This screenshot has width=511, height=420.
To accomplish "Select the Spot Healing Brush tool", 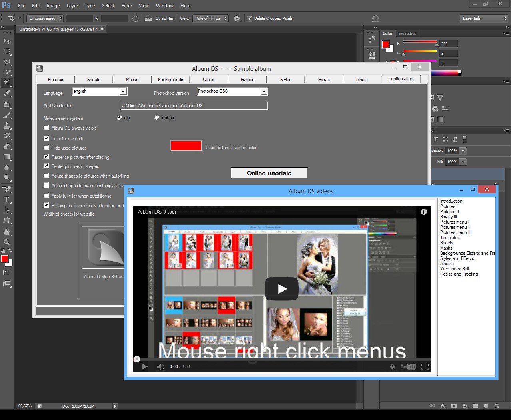I will coord(7,105).
